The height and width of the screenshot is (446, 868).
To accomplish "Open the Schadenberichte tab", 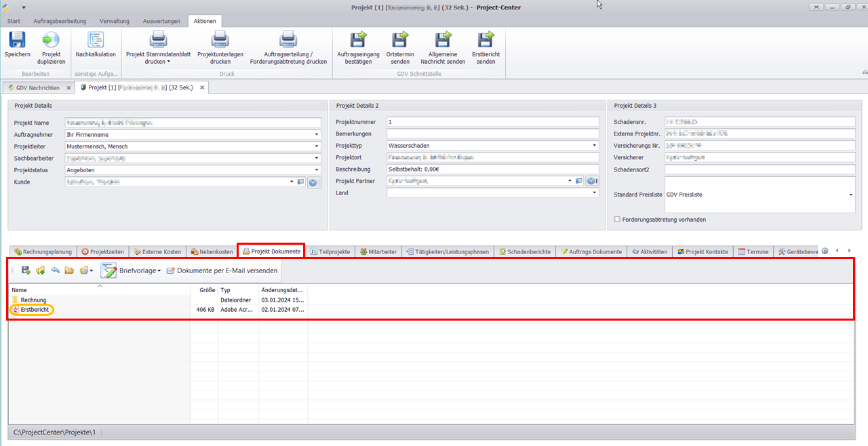I will 525,251.
